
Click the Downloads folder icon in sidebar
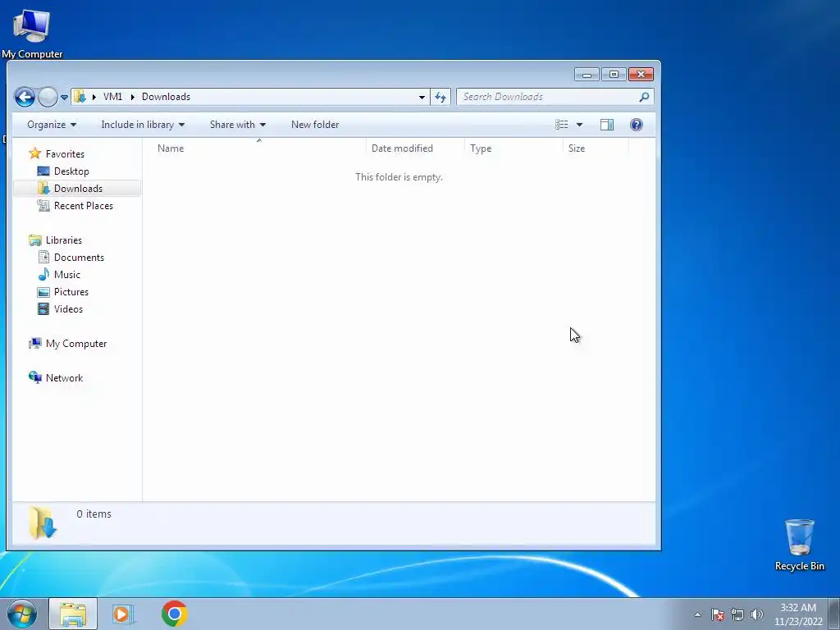[x=43, y=188]
